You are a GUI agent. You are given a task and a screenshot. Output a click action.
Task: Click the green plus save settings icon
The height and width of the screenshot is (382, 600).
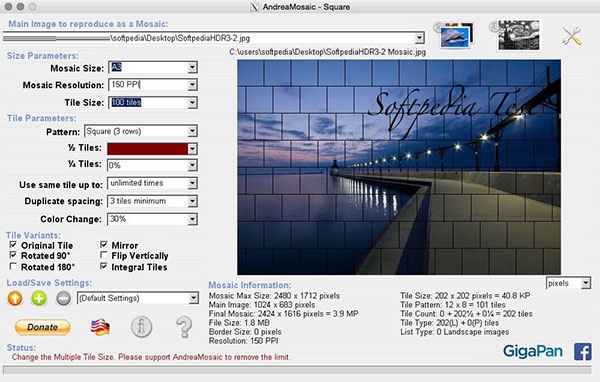(x=39, y=298)
